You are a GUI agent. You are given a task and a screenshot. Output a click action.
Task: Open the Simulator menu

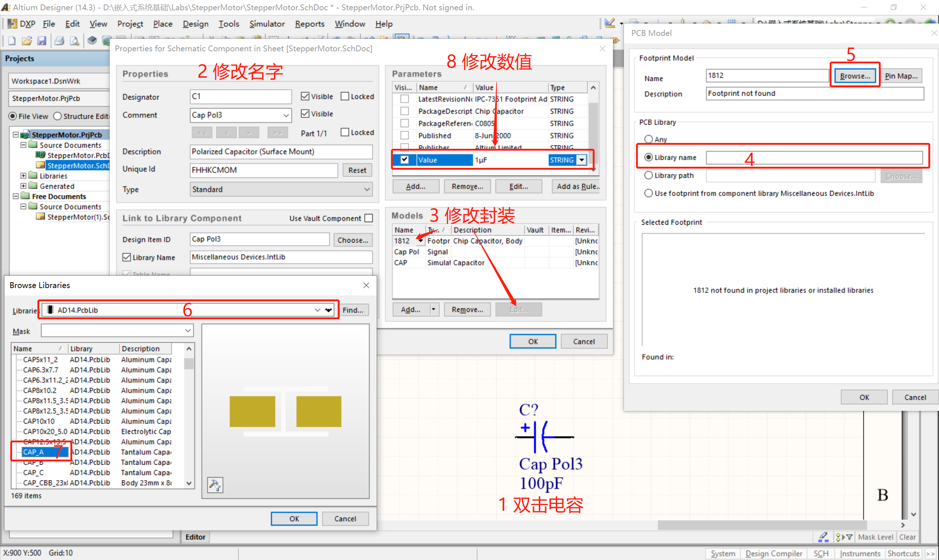pyautogui.click(x=267, y=24)
